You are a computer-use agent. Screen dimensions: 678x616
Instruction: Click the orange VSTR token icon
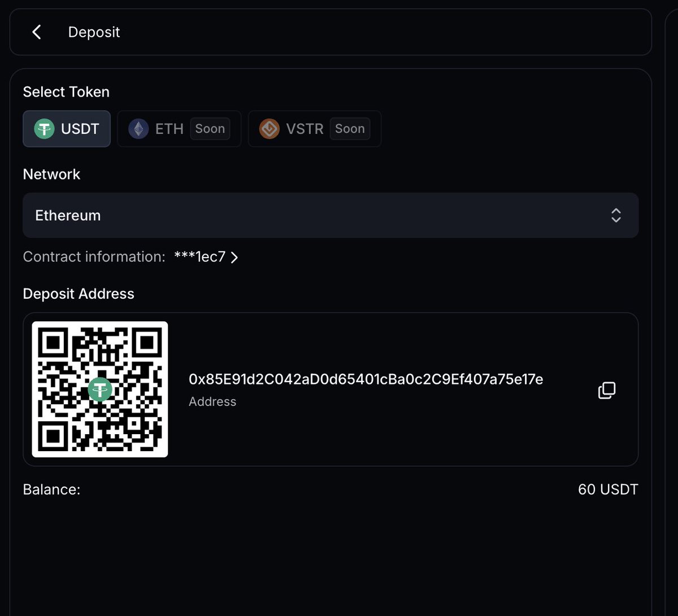tap(270, 129)
